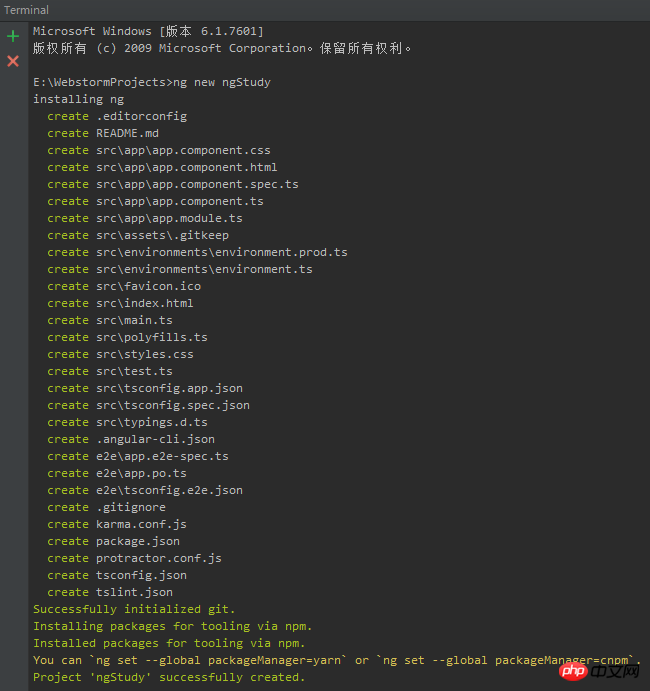Click the 'src\main.ts' line
Viewport: 650px width, 691px height.
[x=110, y=320]
